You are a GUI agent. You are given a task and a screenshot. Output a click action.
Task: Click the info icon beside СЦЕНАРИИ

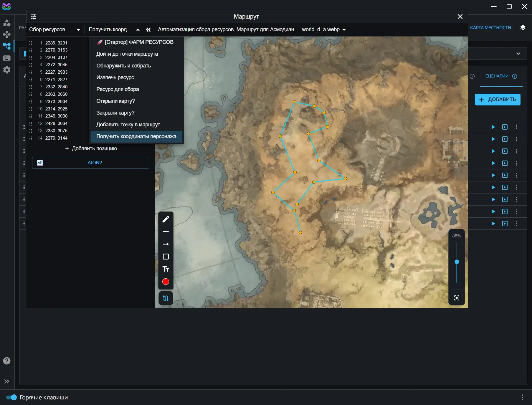(515, 76)
